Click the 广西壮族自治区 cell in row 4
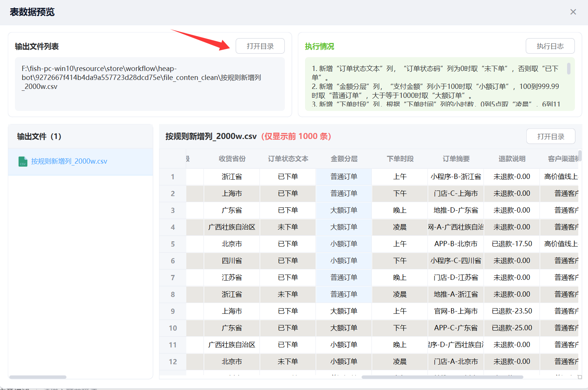The image size is (588, 390). [x=232, y=227]
